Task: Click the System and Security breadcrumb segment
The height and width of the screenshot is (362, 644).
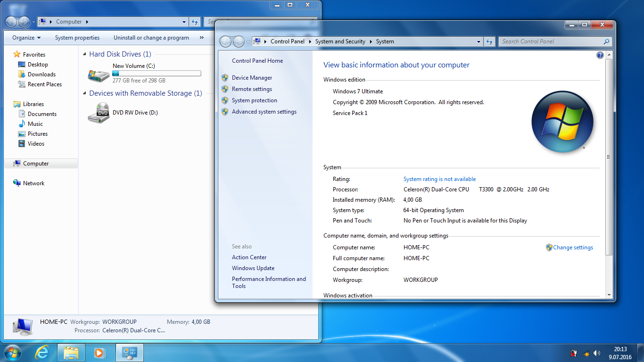Action: coord(340,41)
